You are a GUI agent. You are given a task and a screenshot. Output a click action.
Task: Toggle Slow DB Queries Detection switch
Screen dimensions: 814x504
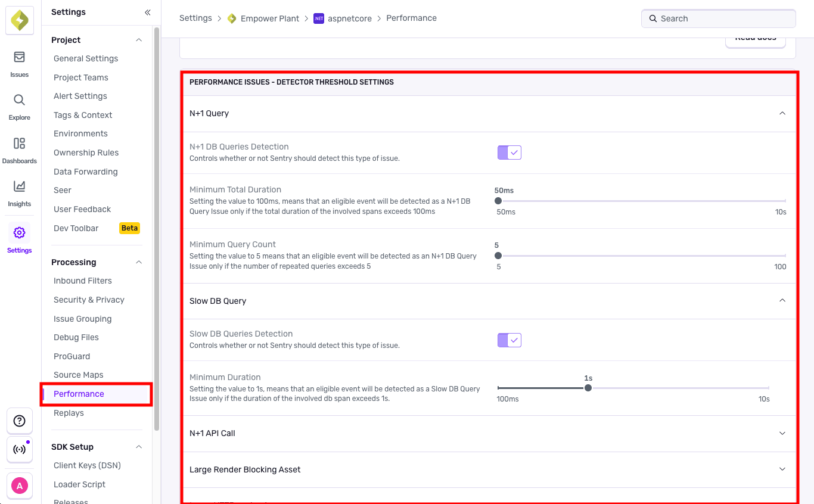(509, 340)
